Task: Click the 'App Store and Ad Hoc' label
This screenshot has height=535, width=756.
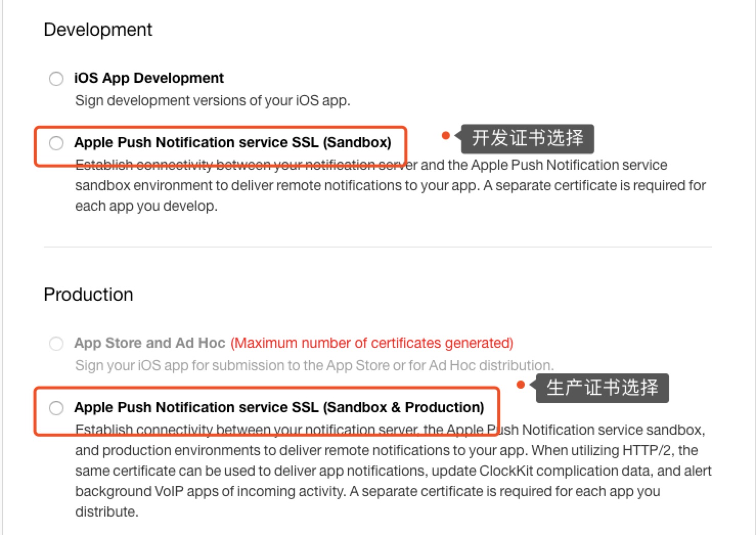Action: pos(150,343)
